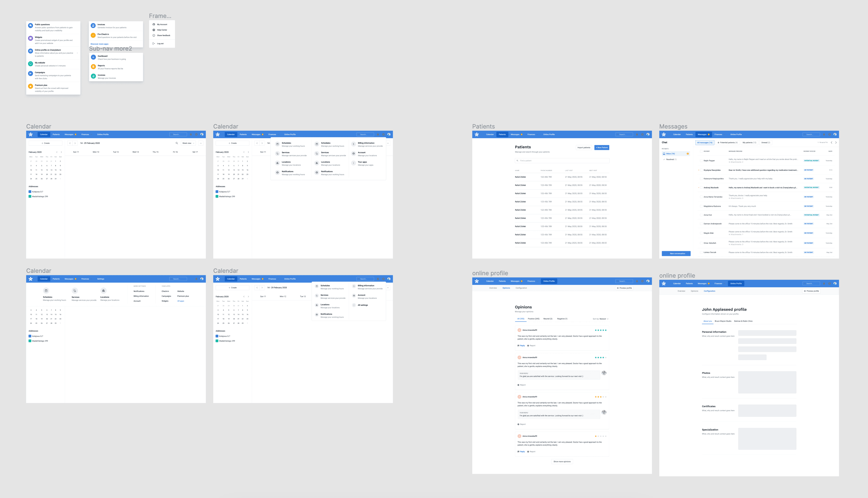Tick the checkbox beside Krystyna Raszyńska

click(x=701, y=170)
